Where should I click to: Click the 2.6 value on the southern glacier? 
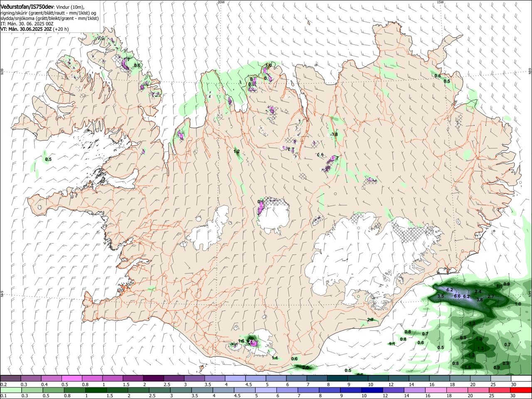(x=251, y=342)
